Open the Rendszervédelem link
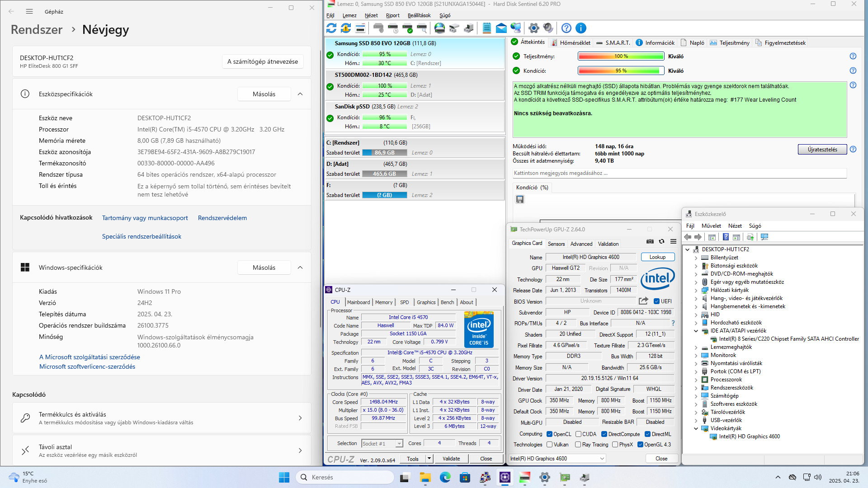 222,218
